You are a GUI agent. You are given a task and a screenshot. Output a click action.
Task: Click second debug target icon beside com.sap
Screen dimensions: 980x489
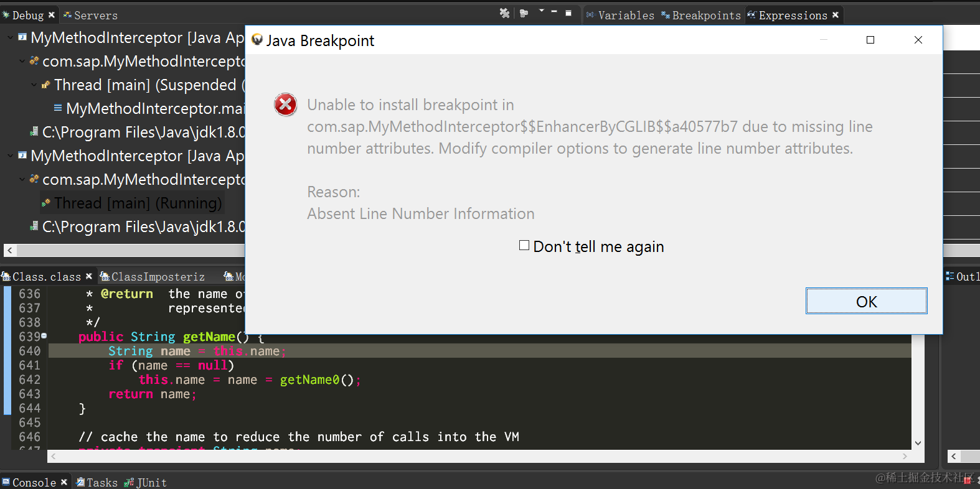tap(34, 179)
